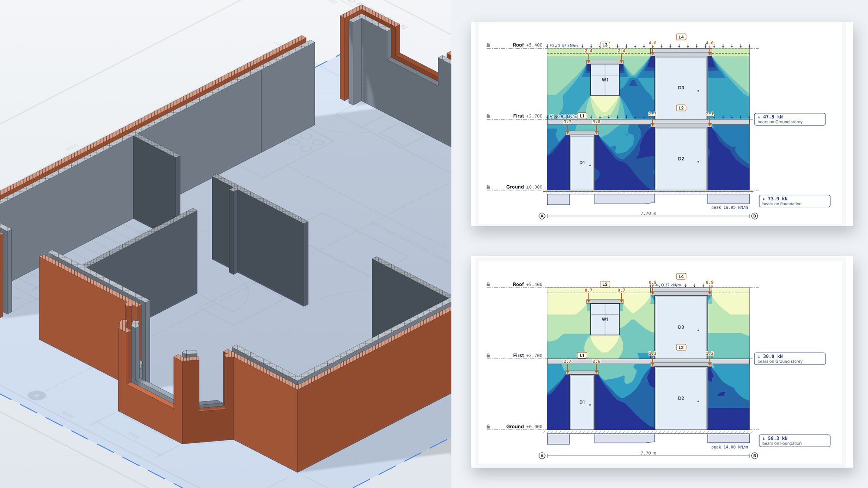Select door D1 in upper analysis panel
This screenshot has height=488, width=868.
tap(582, 163)
